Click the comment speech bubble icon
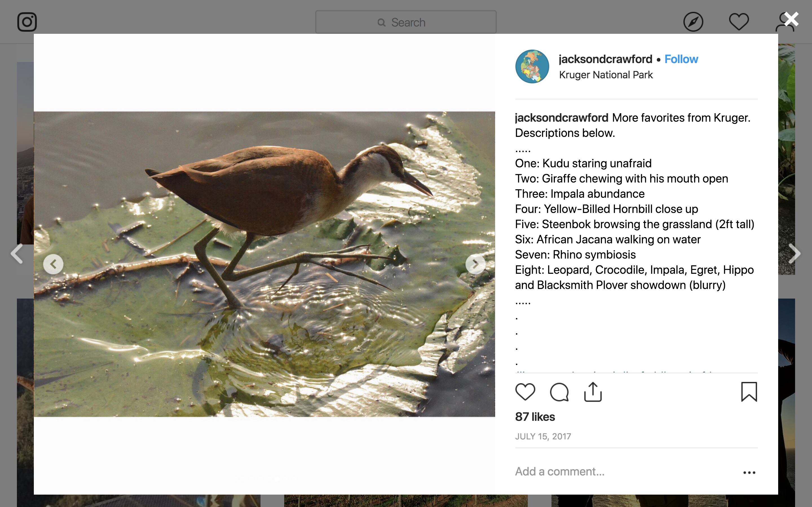The image size is (812, 507). [559, 392]
